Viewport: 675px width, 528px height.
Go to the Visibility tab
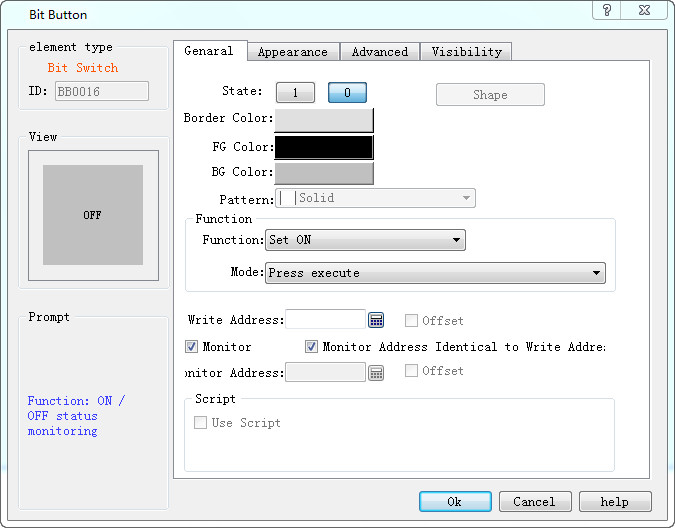click(467, 52)
